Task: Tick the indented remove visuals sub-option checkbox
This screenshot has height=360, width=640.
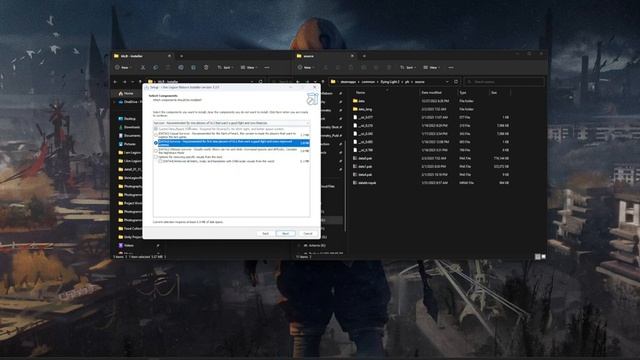Action: tap(160, 161)
